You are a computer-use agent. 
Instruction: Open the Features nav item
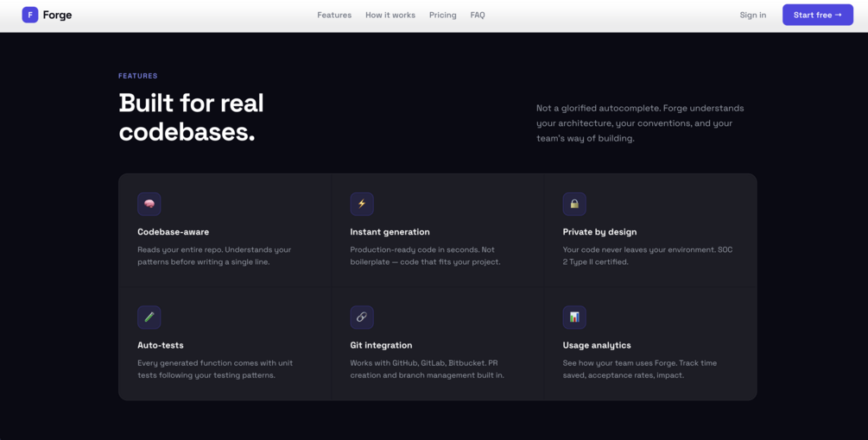click(334, 15)
